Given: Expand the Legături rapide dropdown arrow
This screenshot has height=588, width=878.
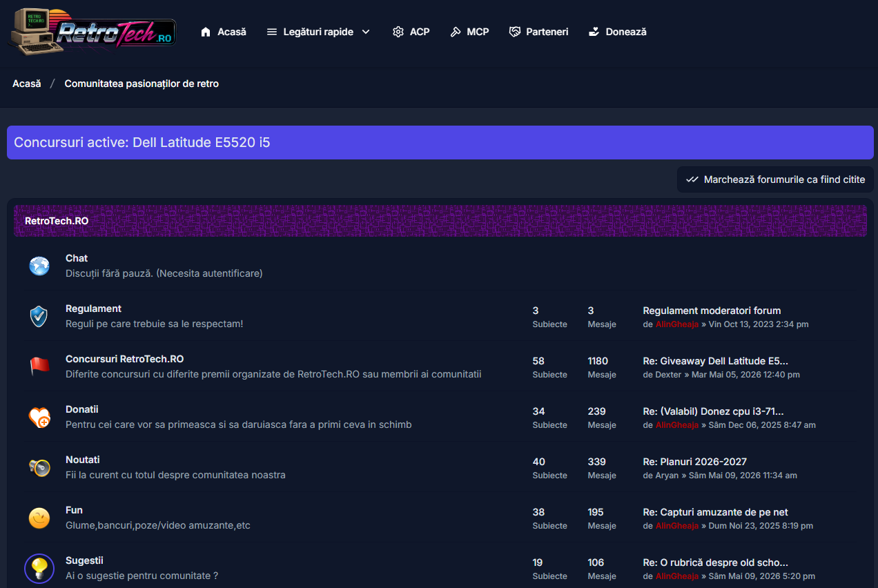Looking at the screenshot, I should pos(366,32).
